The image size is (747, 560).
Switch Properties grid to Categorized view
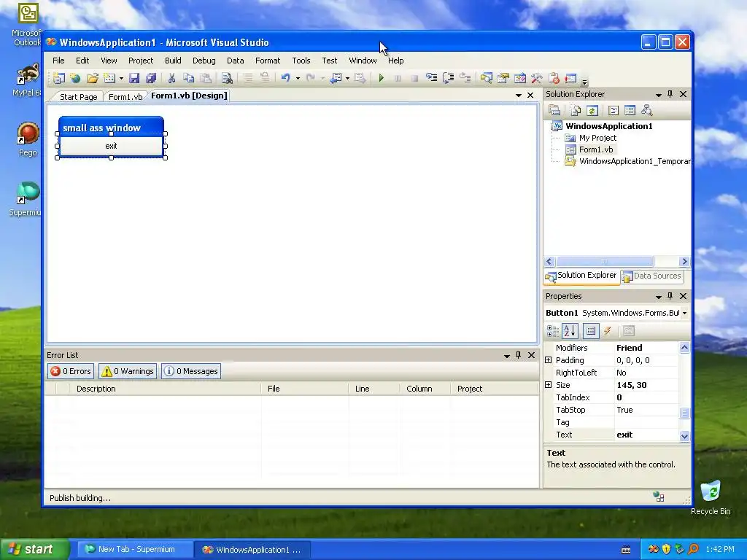click(x=553, y=331)
